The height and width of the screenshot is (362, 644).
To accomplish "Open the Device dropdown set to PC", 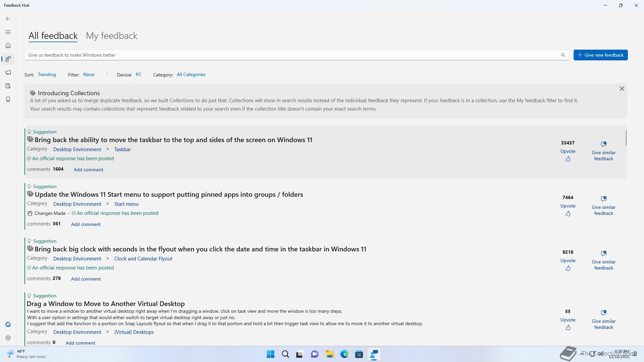I will [139, 74].
